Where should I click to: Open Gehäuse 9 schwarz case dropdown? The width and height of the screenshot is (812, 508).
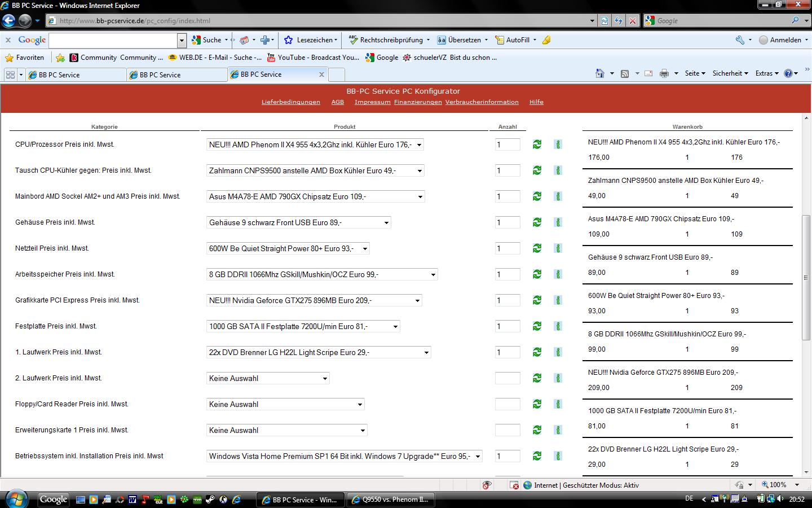coord(299,222)
